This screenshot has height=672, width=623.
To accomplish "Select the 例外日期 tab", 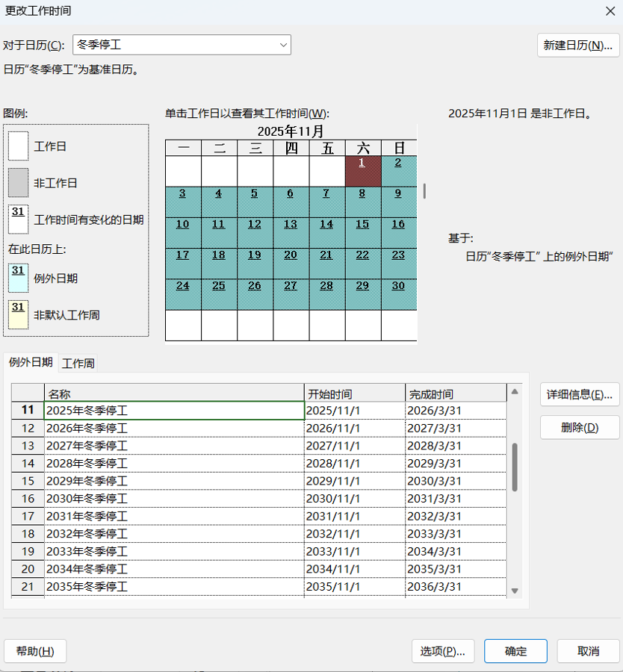I will point(31,363).
